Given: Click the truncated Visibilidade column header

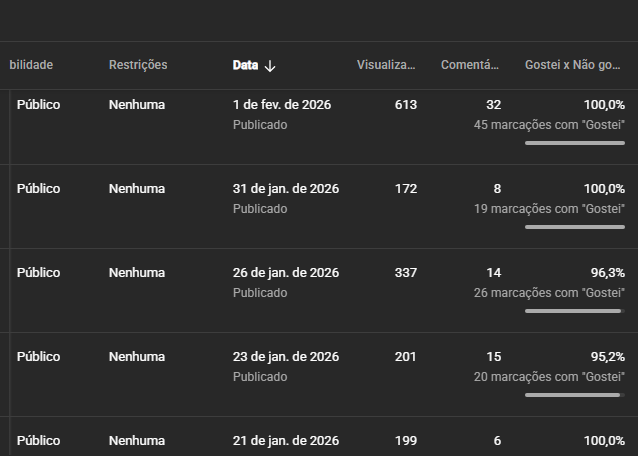Looking at the screenshot, I should click(x=31, y=65).
